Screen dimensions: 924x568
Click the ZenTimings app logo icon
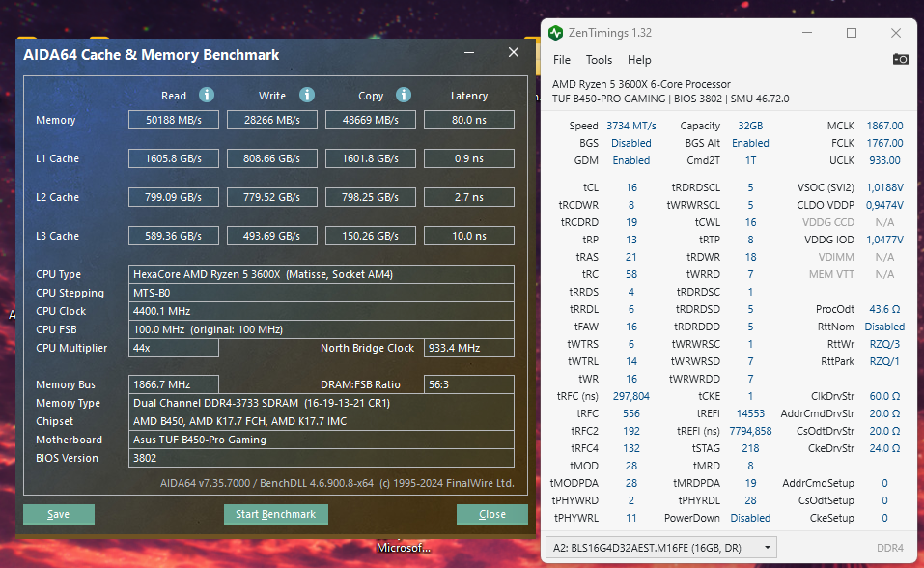point(555,33)
